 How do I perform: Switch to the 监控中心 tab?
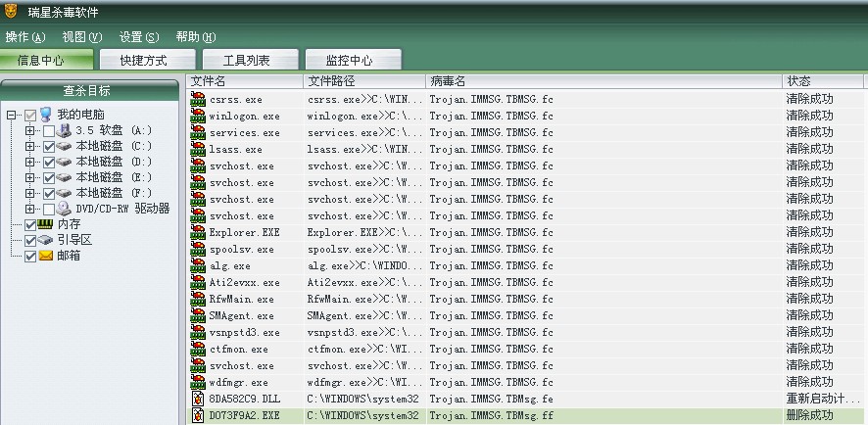(354, 60)
